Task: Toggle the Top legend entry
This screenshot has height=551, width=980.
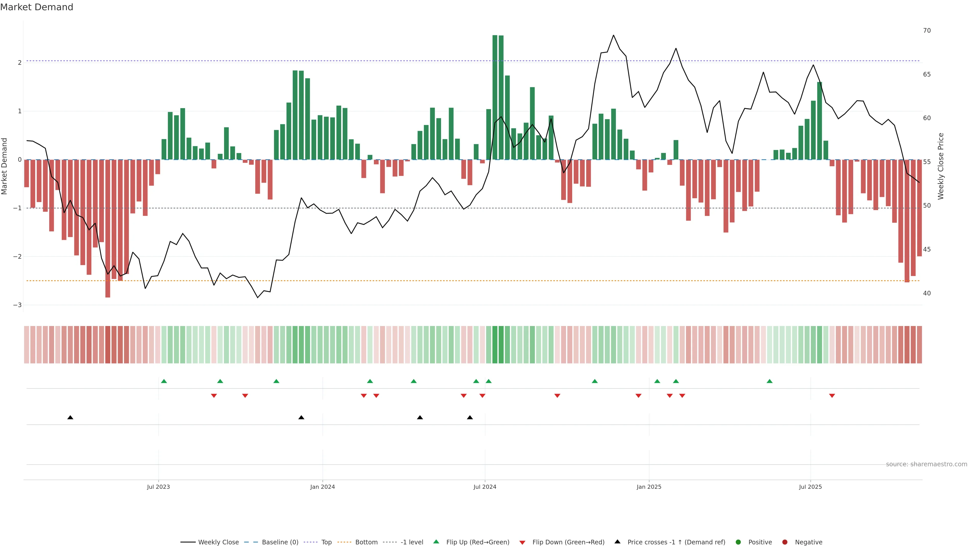Action: pyautogui.click(x=326, y=542)
